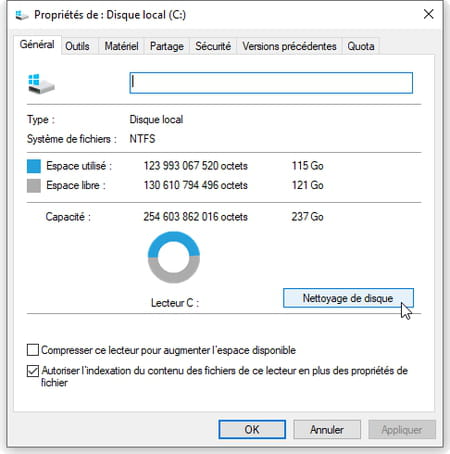Click the drive icon in the title bar

[22, 15]
